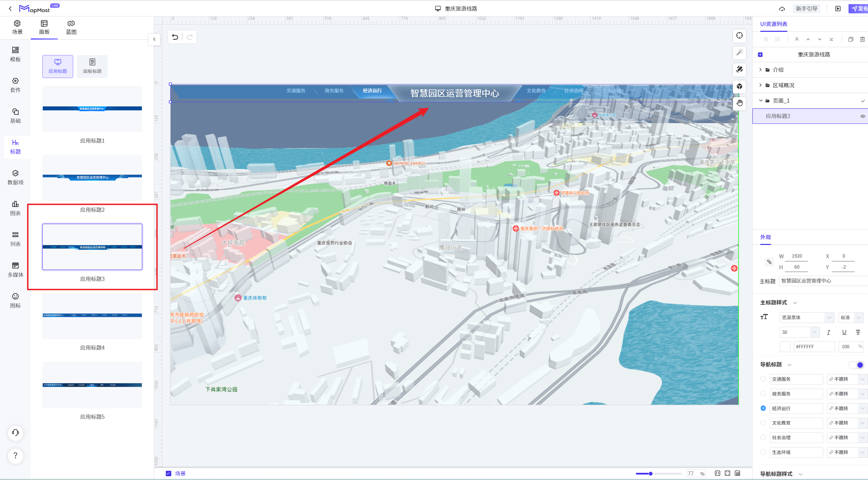Open the 图表 charts section

[15, 208]
